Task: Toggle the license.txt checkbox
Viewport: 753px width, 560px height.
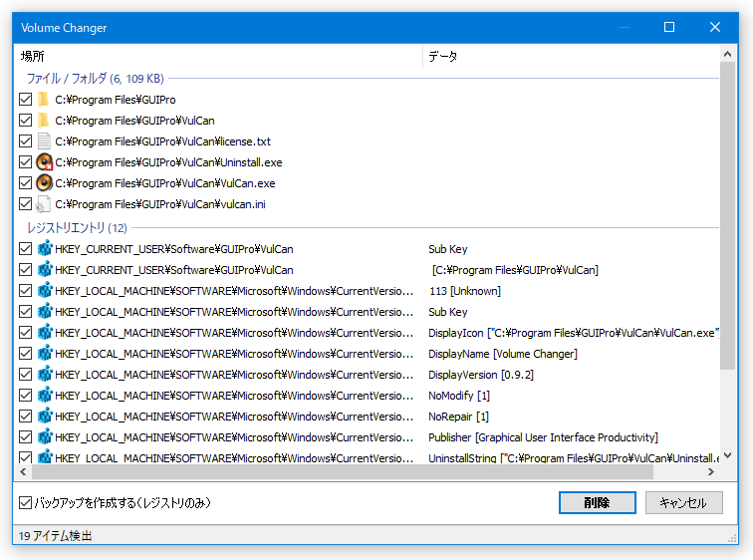Action: click(26, 141)
